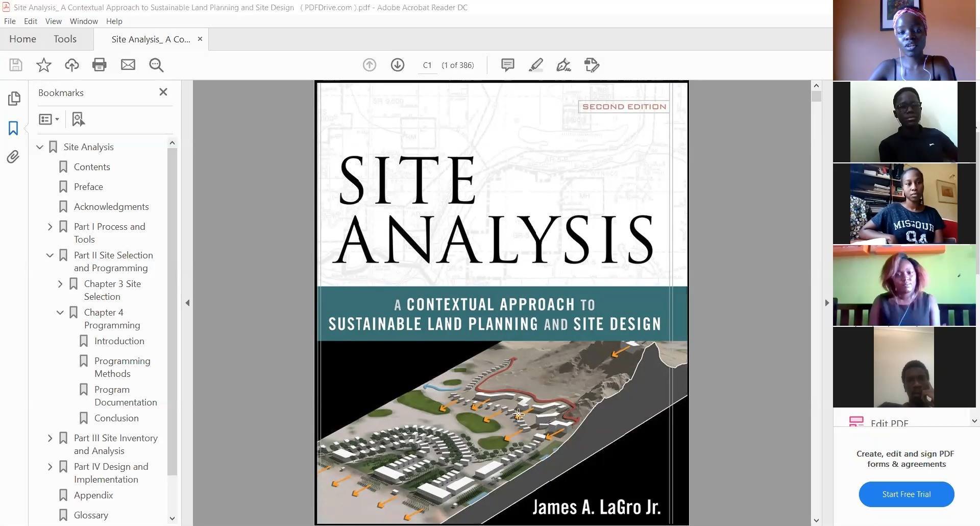Select participant video with green wall
This screenshot has width=980, height=526.
click(904, 285)
